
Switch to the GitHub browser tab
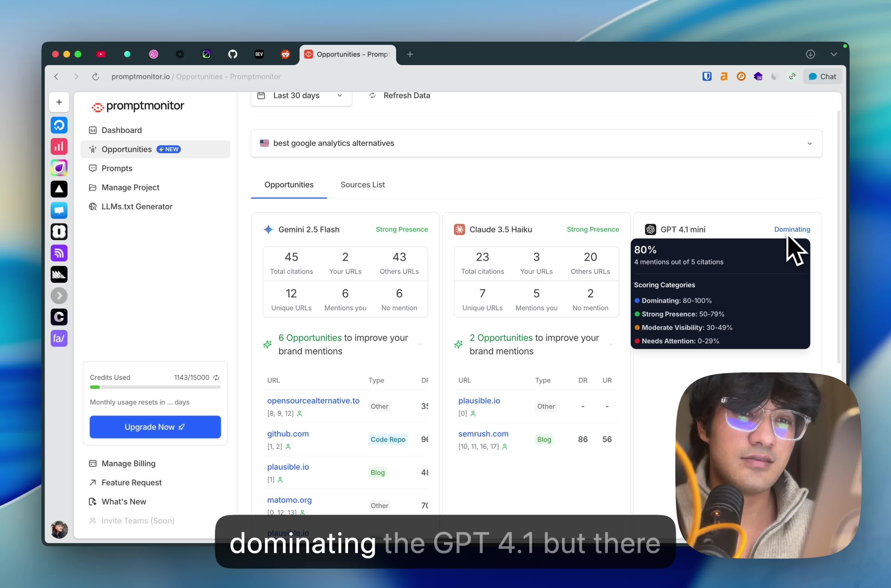[x=233, y=54]
